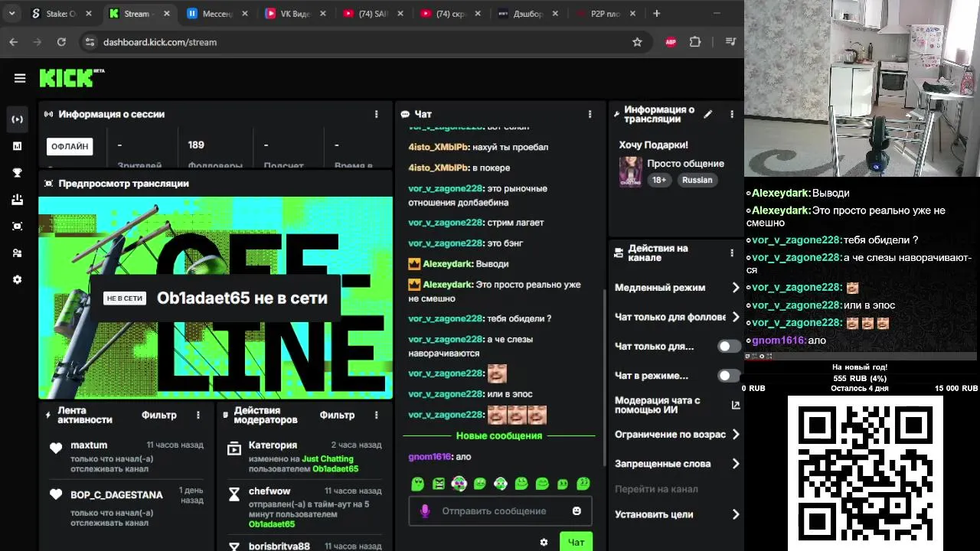The image size is (980, 551).
Task: Expand the Установить цели option
Action: click(677, 514)
